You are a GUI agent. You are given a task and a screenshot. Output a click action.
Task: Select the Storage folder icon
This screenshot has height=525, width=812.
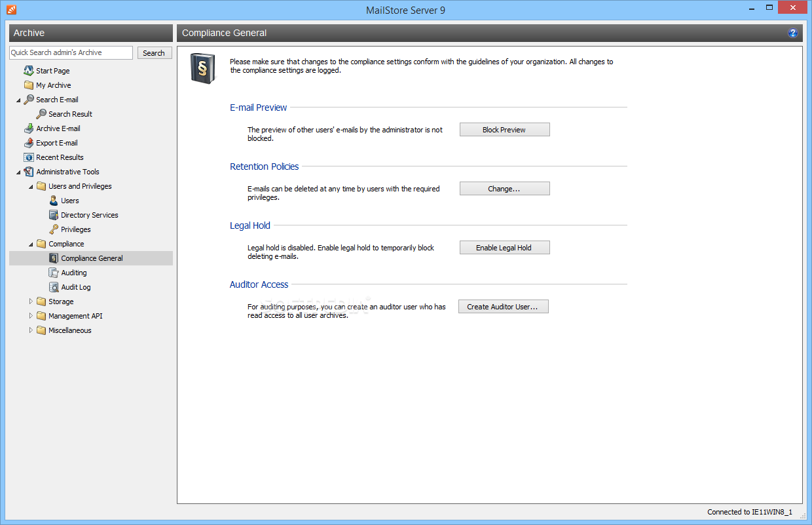[x=41, y=301]
